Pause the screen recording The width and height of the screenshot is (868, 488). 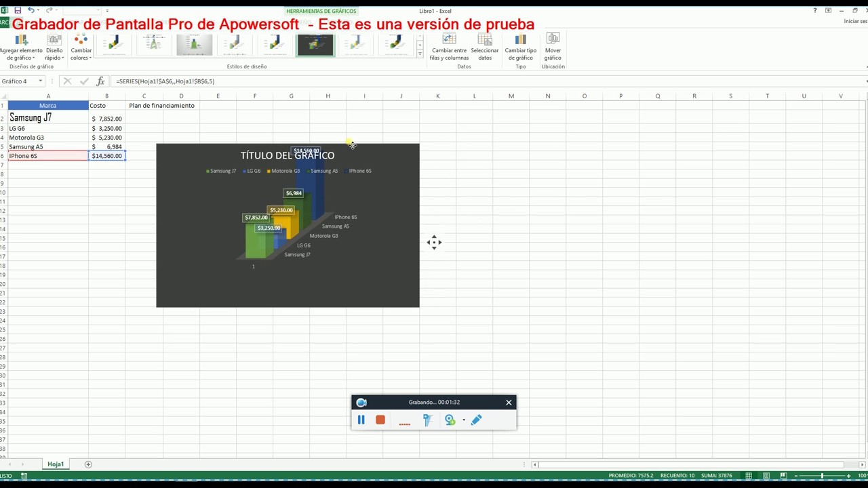(x=361, y=420)
